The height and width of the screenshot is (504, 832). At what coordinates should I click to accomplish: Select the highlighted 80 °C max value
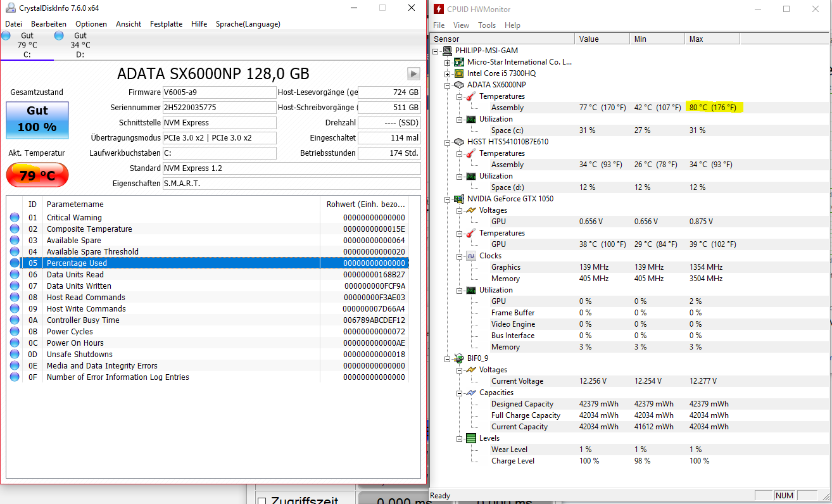(x=714, y=108)
